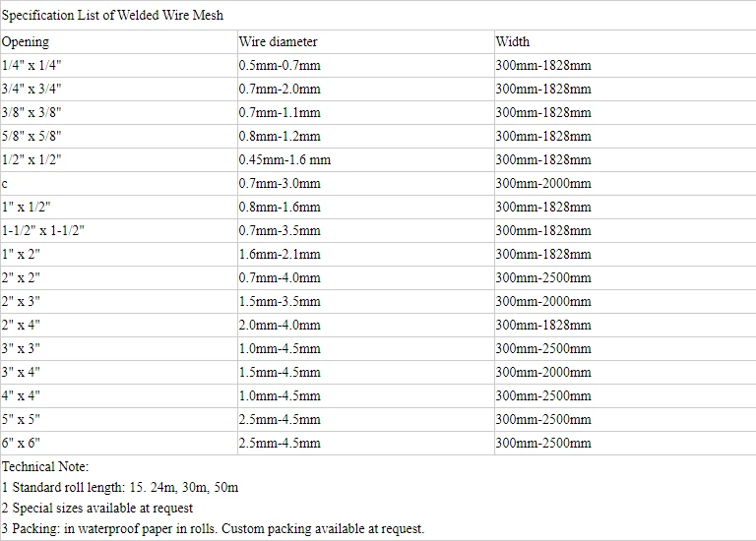Viewport: 756px width, 541px height.
Task: Click the 2.0mm-4.0mm wire diameter cell
Action: click(280, 325)
